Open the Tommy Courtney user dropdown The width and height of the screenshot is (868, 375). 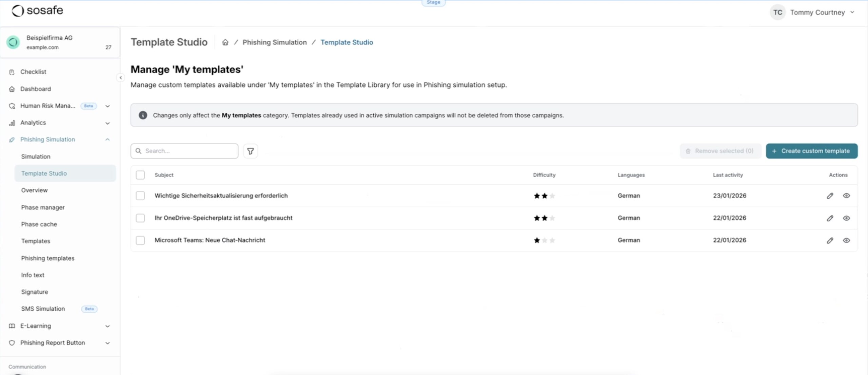(x=812, y=13)
